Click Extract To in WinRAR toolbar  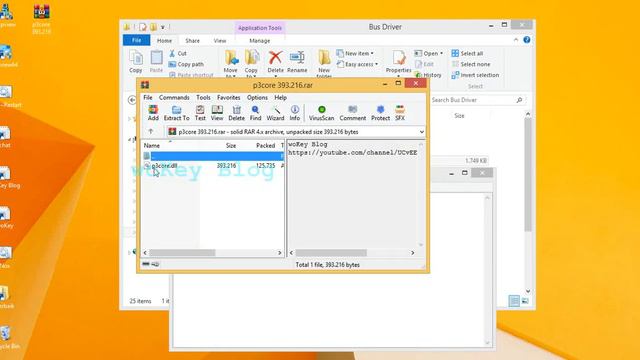click(176, 113)
